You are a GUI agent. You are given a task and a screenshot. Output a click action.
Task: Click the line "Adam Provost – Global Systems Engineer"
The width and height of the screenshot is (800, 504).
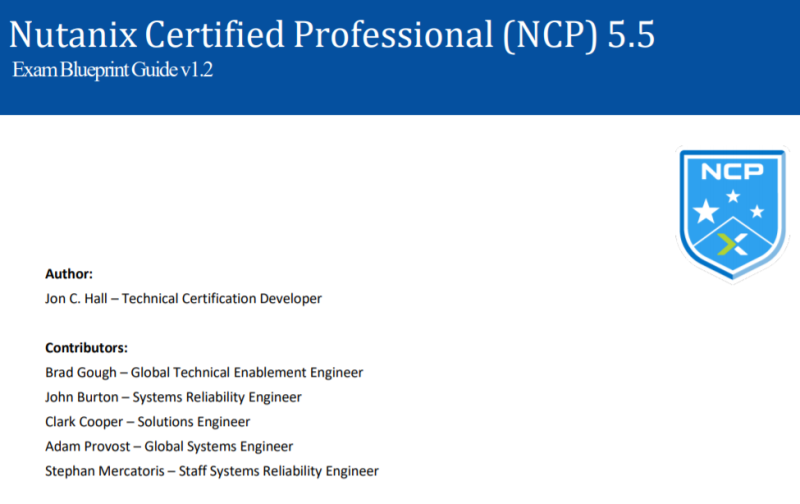tap(169, 446)
